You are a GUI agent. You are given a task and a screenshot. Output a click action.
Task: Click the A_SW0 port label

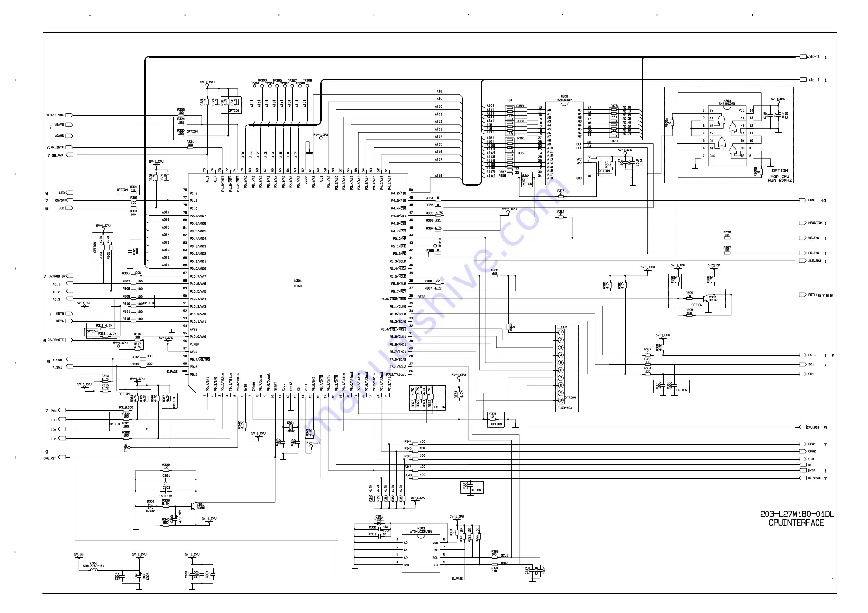tap(57, 360)
